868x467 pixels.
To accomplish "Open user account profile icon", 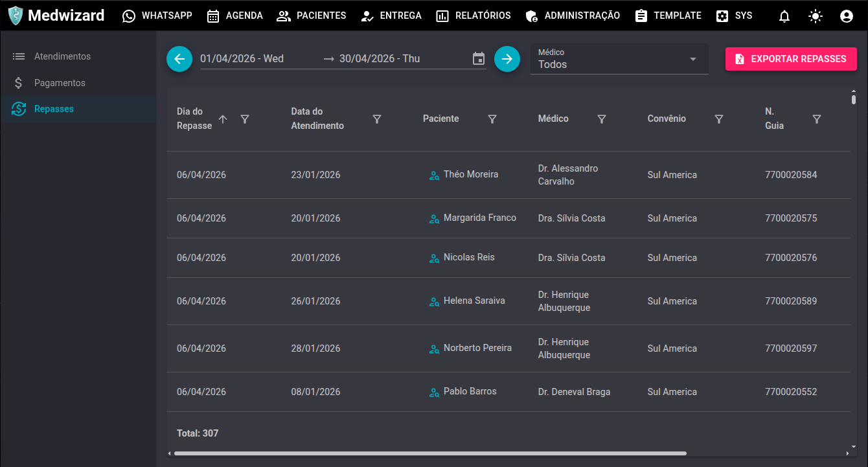I will pyautogui.click(x=847, y=17).
